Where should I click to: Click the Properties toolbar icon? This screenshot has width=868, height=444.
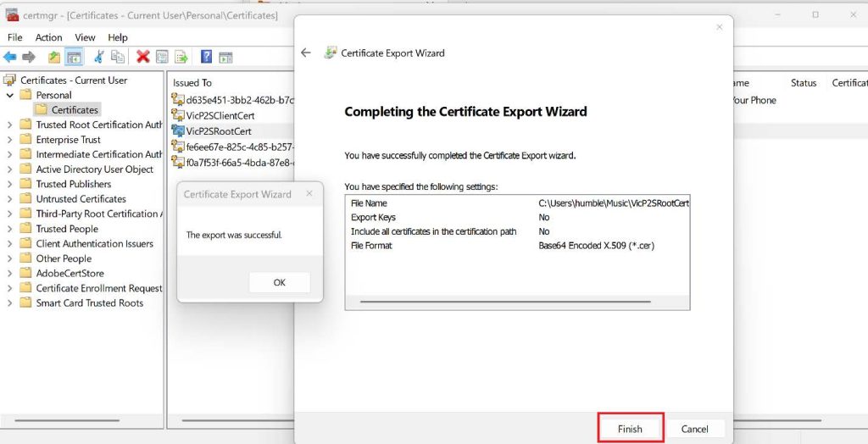click(x=161, y=57)
